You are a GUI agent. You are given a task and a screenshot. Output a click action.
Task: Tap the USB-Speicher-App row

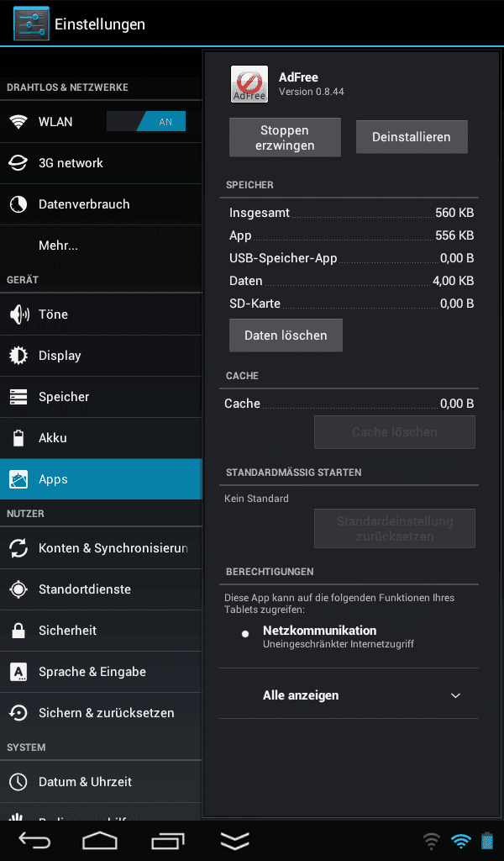[x=351, y=258]
